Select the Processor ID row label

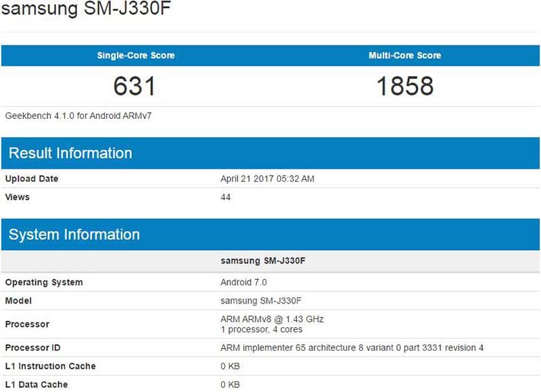click(33, 348)
